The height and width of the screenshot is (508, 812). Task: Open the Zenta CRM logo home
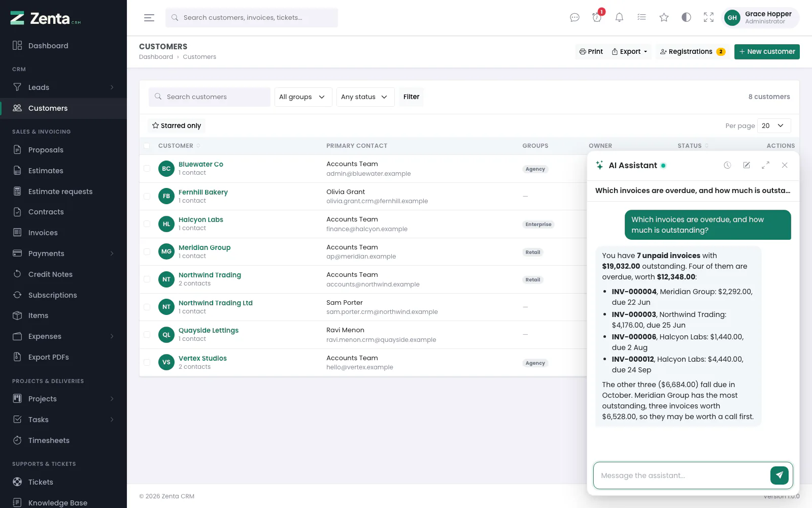point(46,18)
